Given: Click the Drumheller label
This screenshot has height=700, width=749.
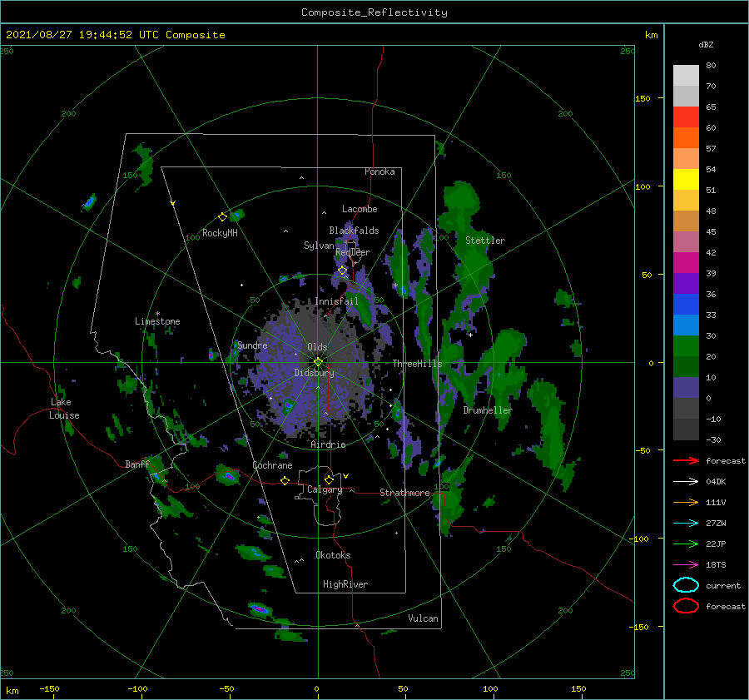Looking at the screenshot, I should point(488,410).
